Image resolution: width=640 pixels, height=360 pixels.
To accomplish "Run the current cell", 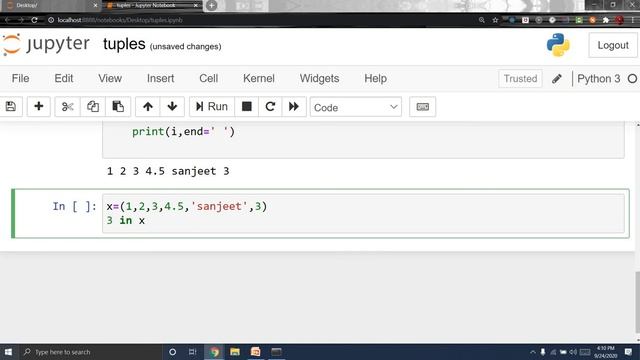I will tap(212, 107).
